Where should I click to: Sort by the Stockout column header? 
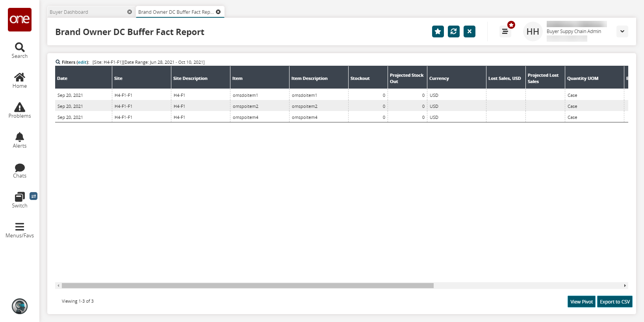tap(360, 78)
